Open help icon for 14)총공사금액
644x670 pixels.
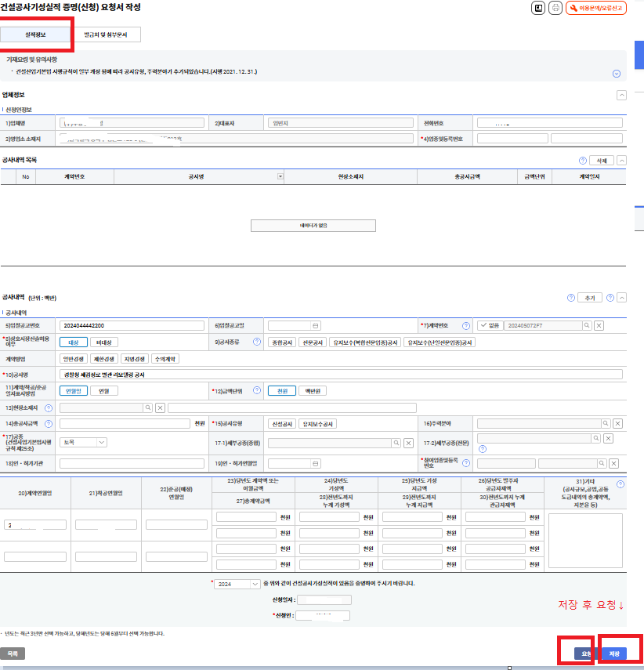coord(49,424)
